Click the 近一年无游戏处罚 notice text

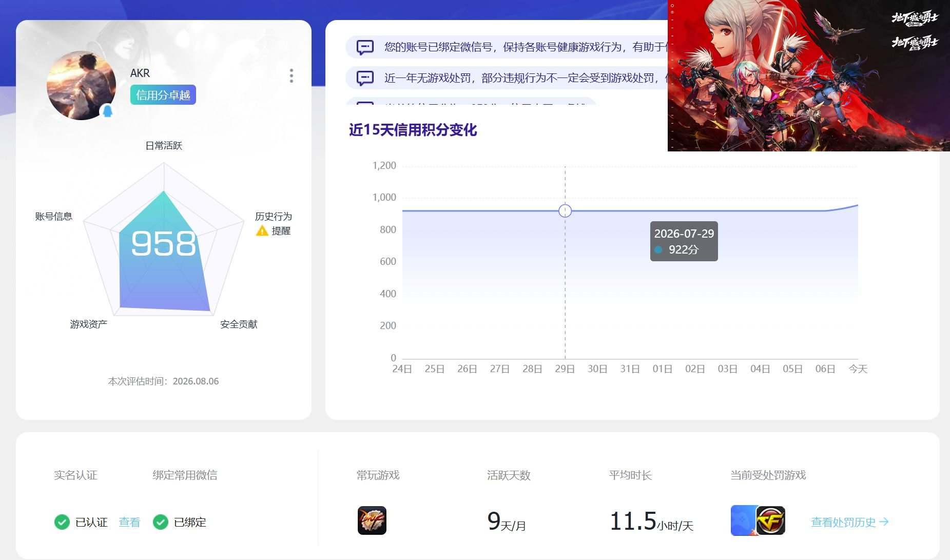[x=526, y=78]
